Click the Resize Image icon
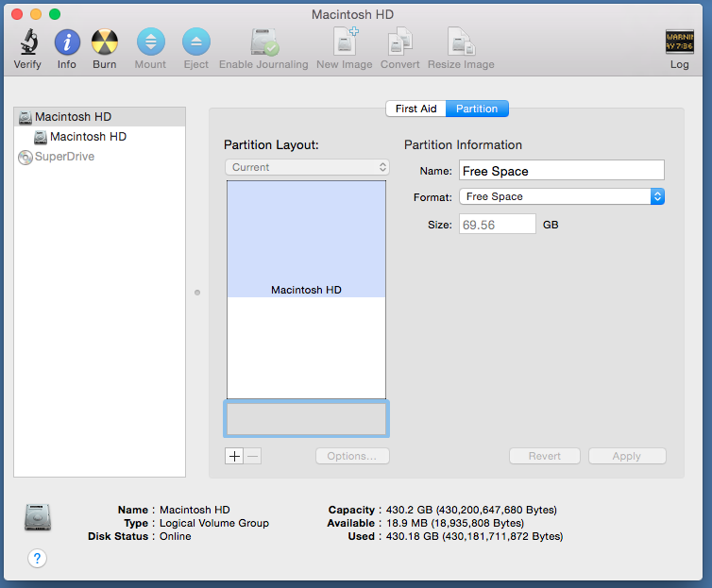This screenshot has width=712, height=588. [462, 42]
